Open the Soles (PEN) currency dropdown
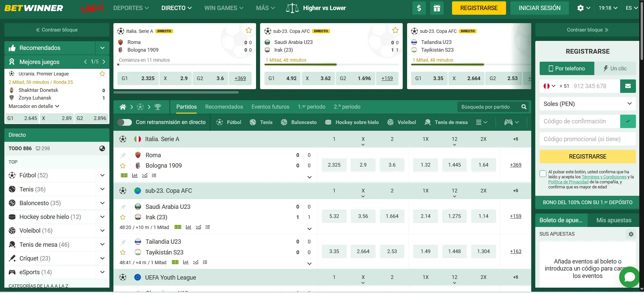 (588, 104)
